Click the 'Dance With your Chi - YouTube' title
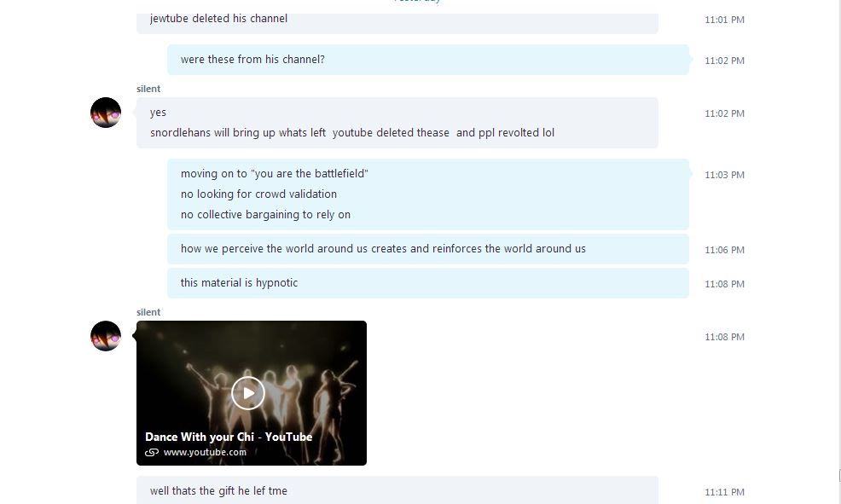 tap(229, 437)
